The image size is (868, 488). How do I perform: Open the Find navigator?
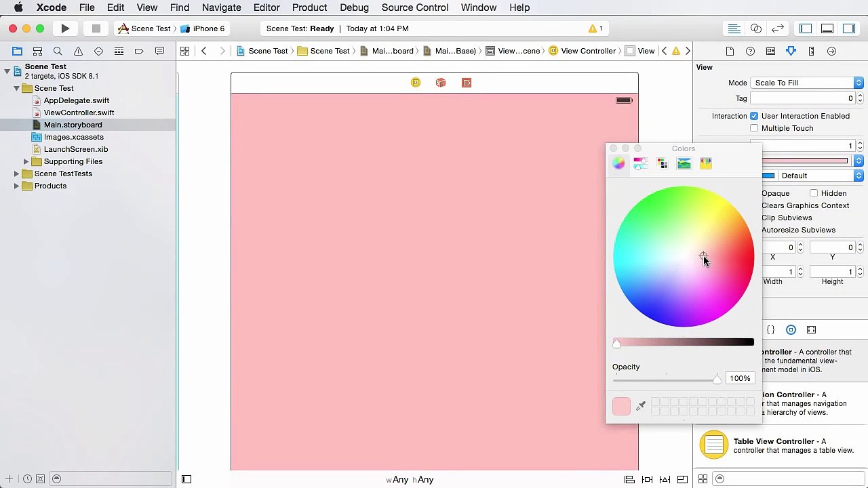(x=58, y=51)
